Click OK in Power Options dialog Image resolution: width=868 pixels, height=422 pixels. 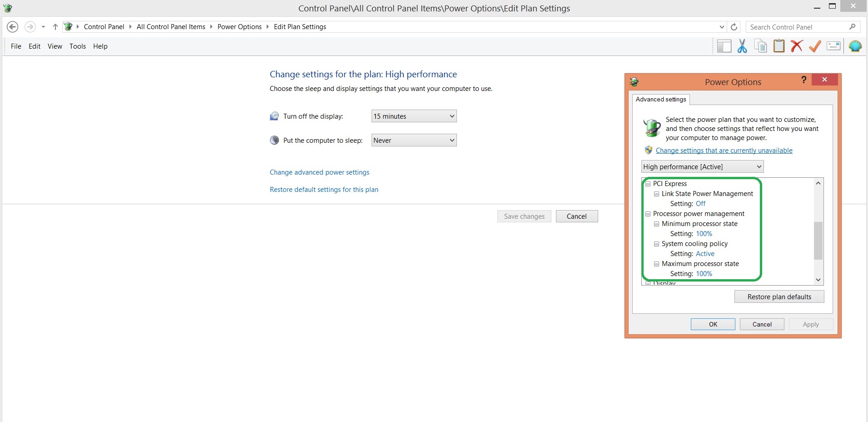[713, 324]
